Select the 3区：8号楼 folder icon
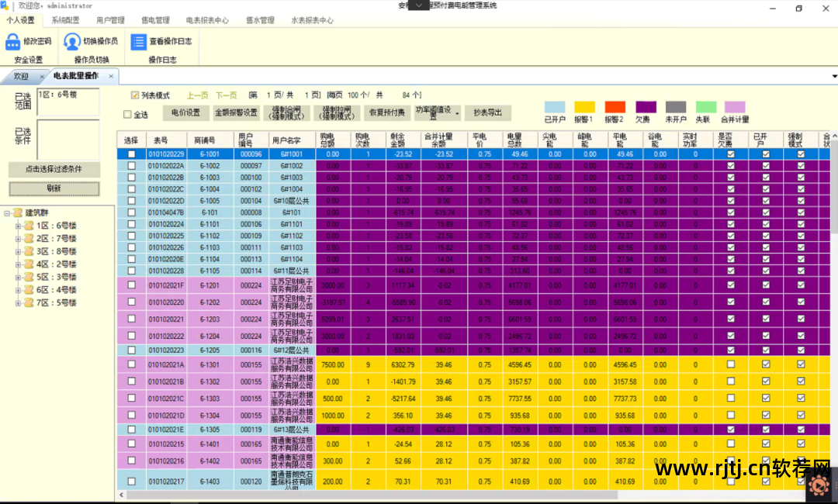838x504 pixels. tap(29, 251)
